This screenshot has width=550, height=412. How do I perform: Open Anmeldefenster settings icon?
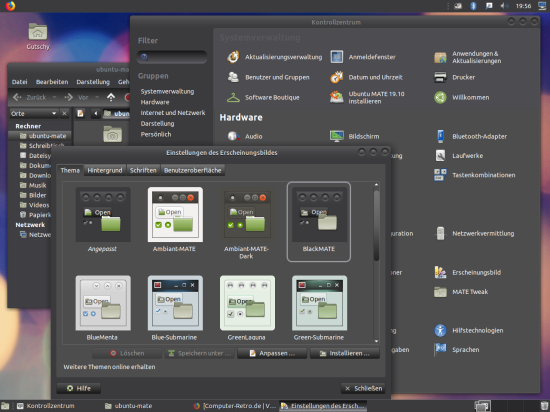(337, 57)
